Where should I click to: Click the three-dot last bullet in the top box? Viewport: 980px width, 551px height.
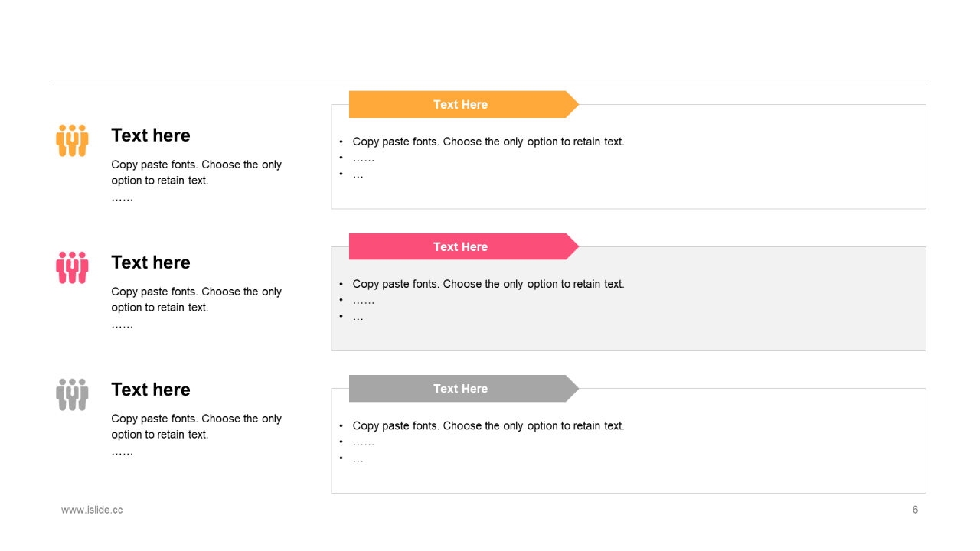358,174
